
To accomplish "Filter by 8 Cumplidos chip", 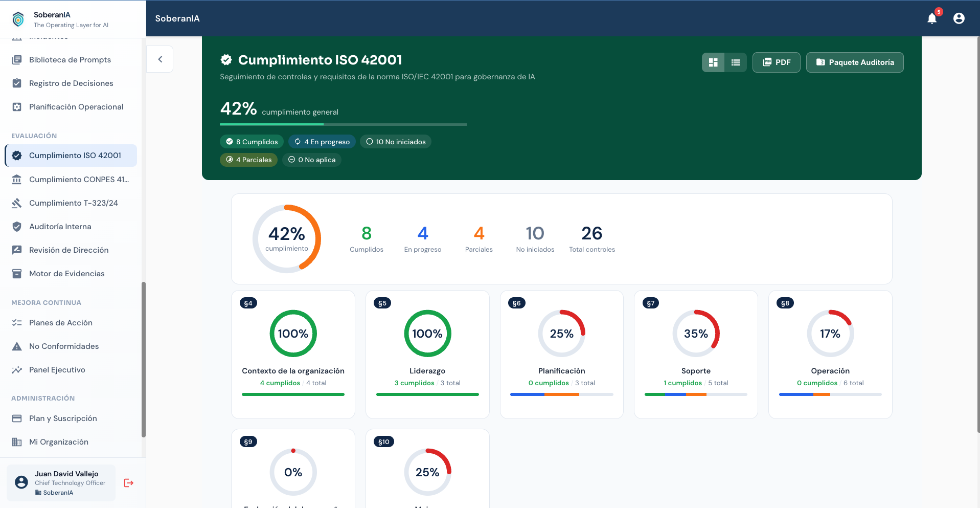I will pyautogui.click(x=252, y=142).
